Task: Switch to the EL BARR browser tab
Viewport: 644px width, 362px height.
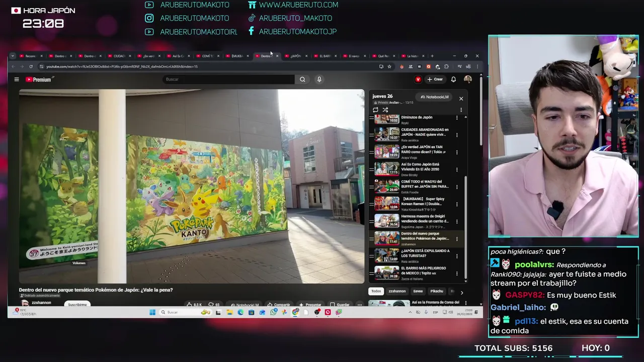Action: [x=325, y=56]
